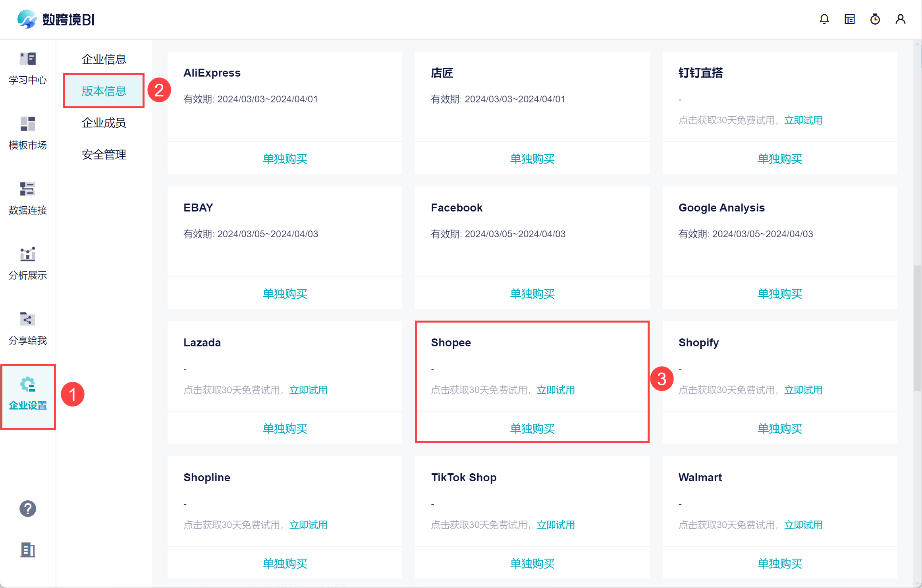Screen dimensions: 922x588
Task: Click 立即试用 link on Shopee card
Action: point(556,390)
